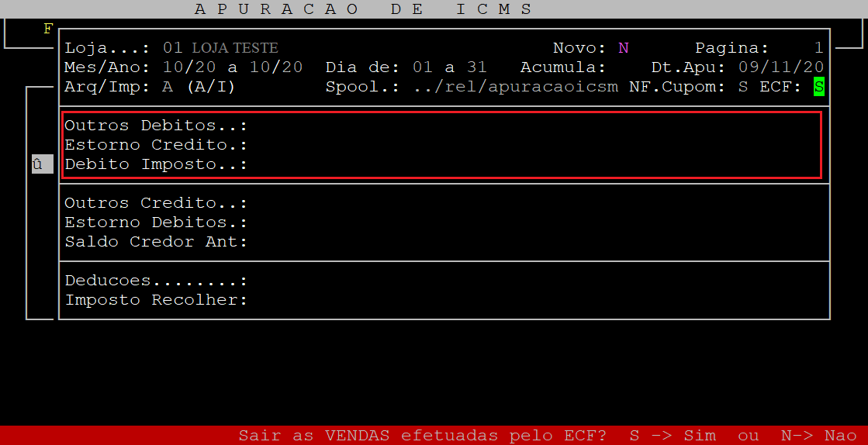Click the Outros Debitos field
This screenshot has width=868, height=445.
pos(443,126)
